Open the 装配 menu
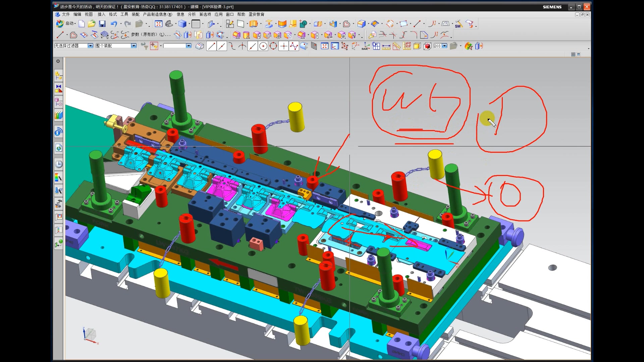The image size is (644, 362). click(136, 14)
